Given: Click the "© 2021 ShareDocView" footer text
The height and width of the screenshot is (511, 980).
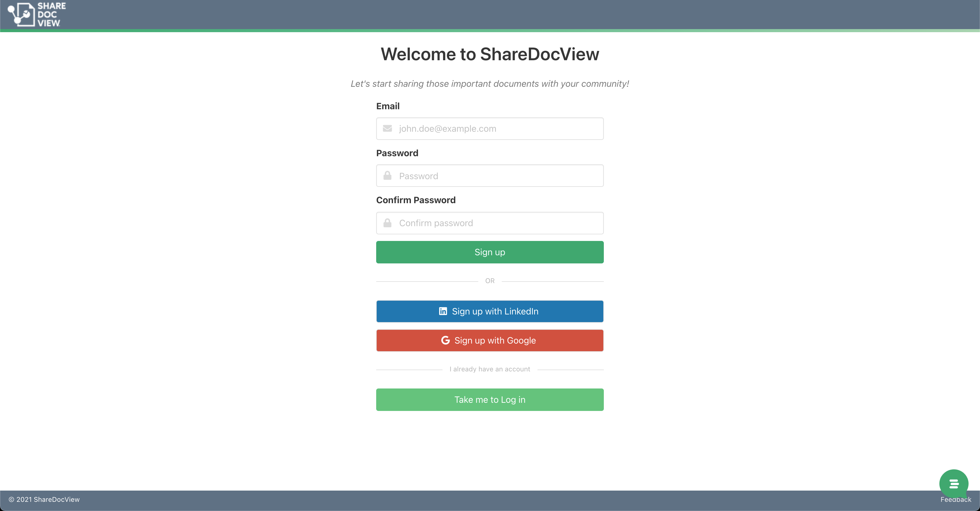Looking at the screenshot, I should tap(44, 500).
